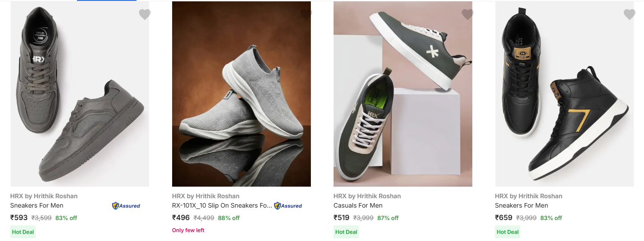The height and width of the screenshot is (241, 644).
Task: Click Sneakers For Men title priced at ₹593
Action: point(37,205)
